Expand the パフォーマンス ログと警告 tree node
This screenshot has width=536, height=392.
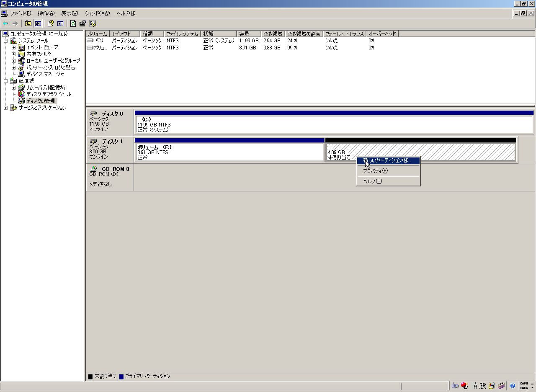click(x=13, y=67)
